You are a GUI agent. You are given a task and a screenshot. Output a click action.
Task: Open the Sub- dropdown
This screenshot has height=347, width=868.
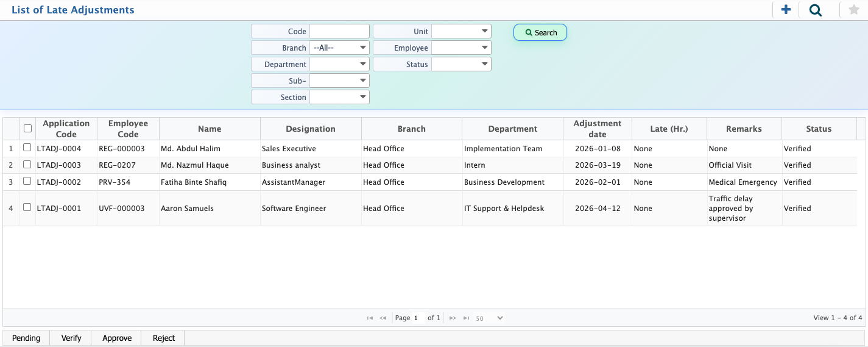pos(339,80)
